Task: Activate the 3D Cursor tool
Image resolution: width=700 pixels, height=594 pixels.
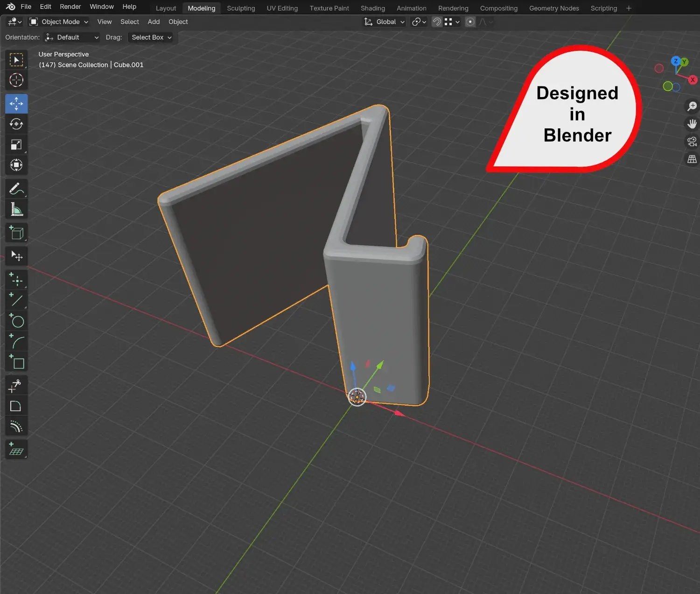Action: [x=16, y=80]
